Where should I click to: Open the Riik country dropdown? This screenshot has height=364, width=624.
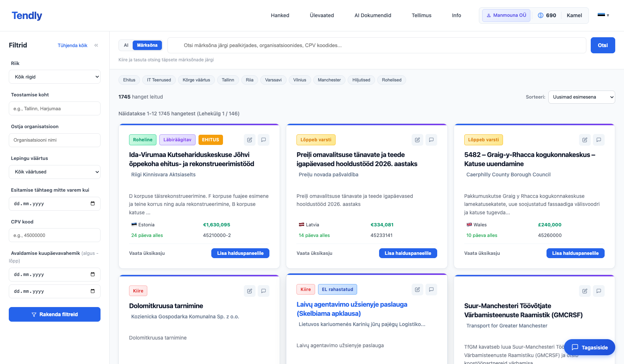(54, 77)
